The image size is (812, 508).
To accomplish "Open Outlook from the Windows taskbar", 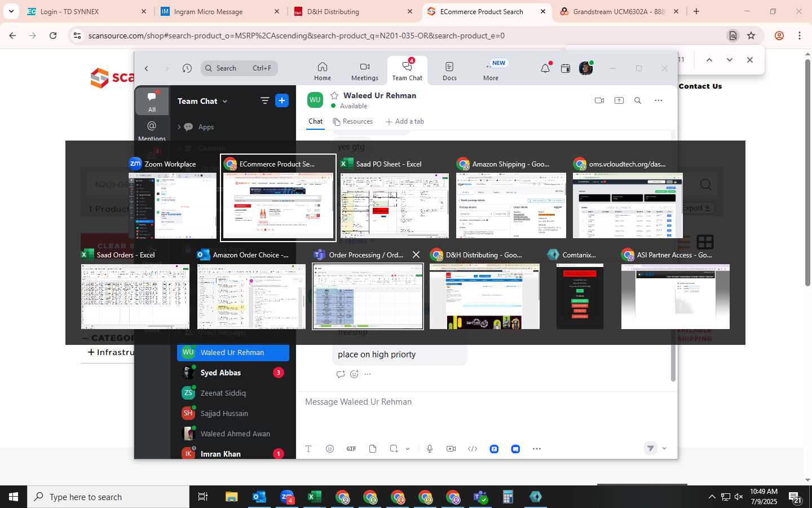I will coord(259,497).
